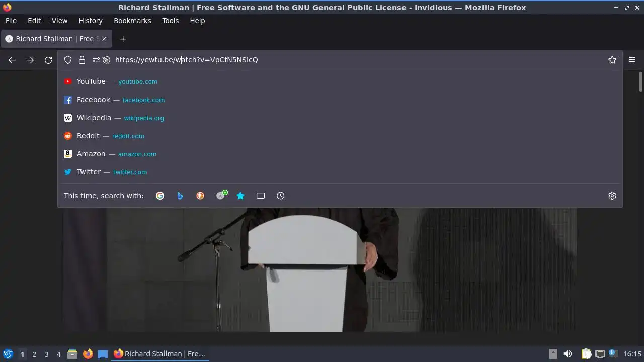
Task: Click the page vertical scrollbar thumb
Action: (640, 81)
